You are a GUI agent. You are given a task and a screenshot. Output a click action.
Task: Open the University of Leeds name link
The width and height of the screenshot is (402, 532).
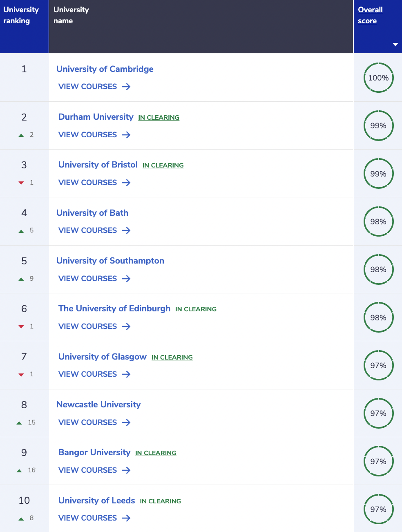(x=97, y=501)
